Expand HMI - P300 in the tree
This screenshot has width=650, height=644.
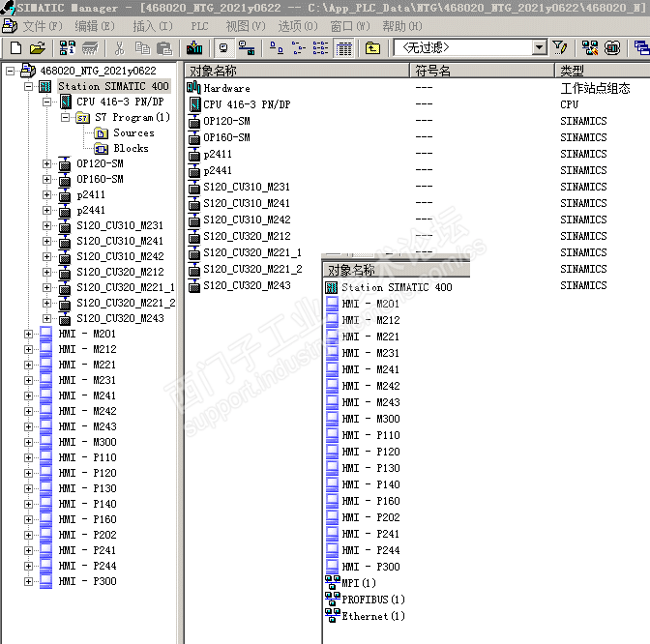29,581
